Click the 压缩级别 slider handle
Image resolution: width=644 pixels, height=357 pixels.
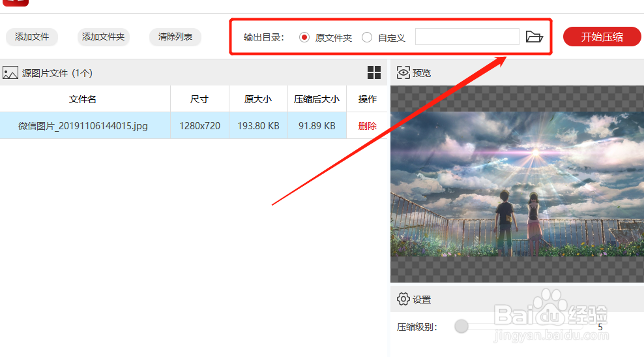(x=461, y=326)
